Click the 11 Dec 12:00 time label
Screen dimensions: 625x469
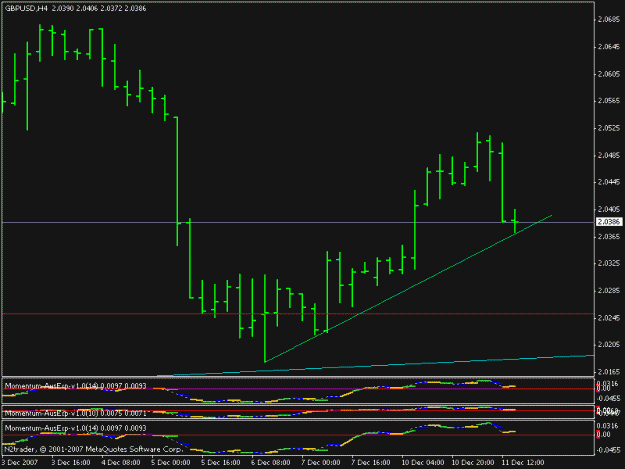click(x=523, y=462)
